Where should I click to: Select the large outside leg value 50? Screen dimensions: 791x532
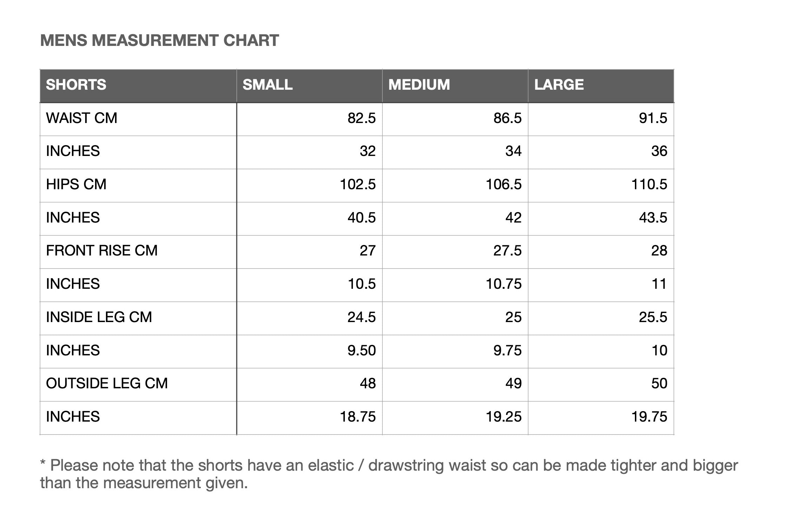tap(659, 383)
